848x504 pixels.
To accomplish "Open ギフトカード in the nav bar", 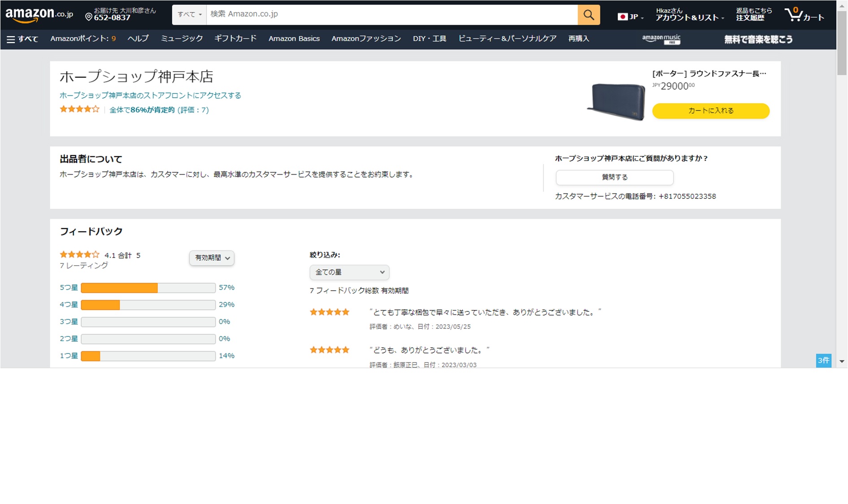I will [235, 39].
